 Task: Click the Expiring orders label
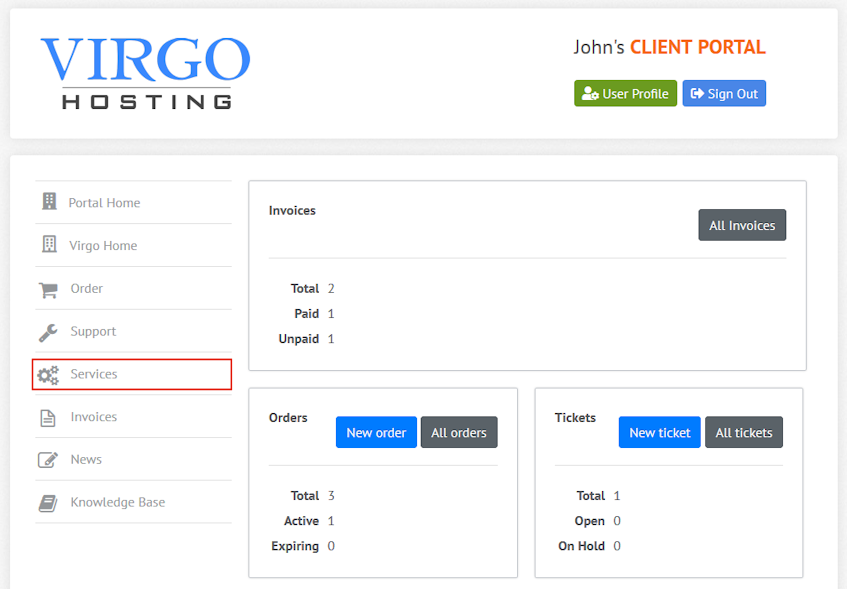pyautogui.click(x=295, y=546)
